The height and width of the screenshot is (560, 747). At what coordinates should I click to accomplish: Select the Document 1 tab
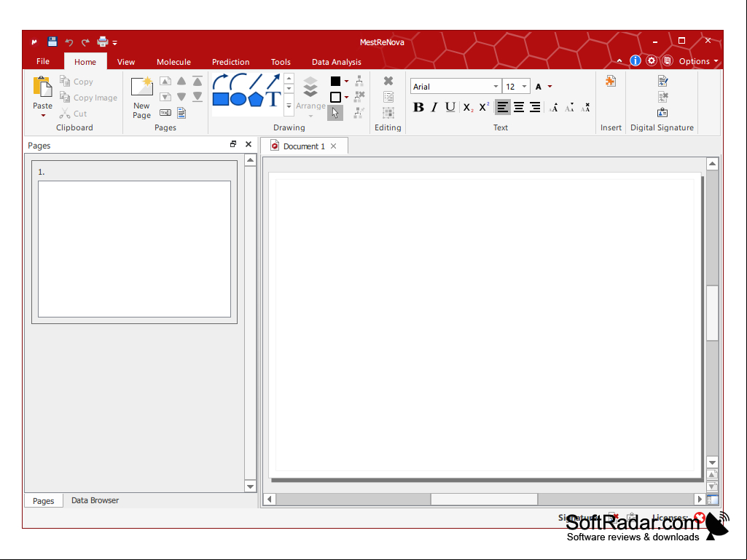point(303,146)
